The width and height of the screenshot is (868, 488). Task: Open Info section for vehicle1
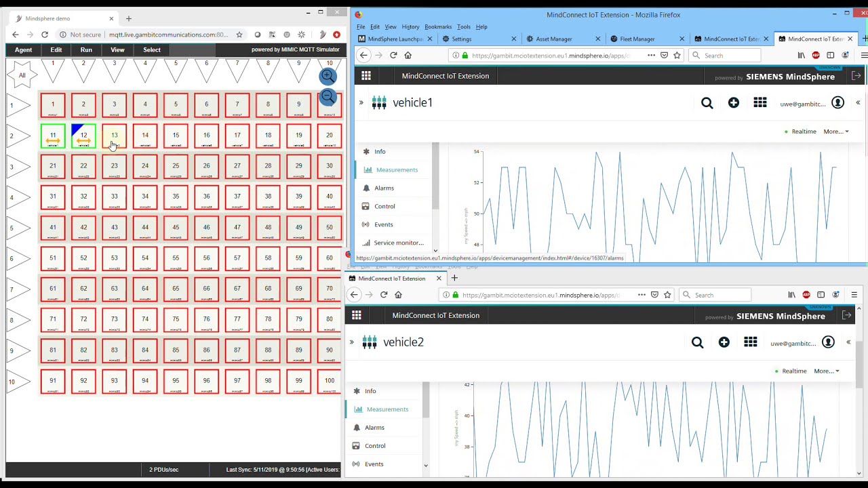tap(380, 152)
